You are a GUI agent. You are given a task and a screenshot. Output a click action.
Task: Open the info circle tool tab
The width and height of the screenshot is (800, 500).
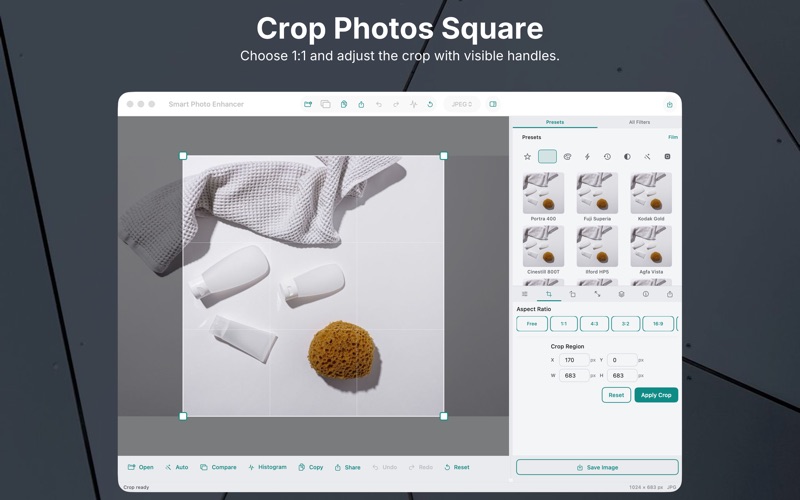tap(645, 294)
